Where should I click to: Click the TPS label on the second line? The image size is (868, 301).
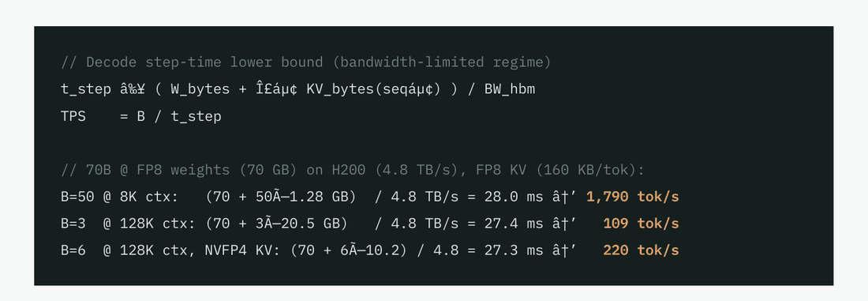click(x=73, y=116)
